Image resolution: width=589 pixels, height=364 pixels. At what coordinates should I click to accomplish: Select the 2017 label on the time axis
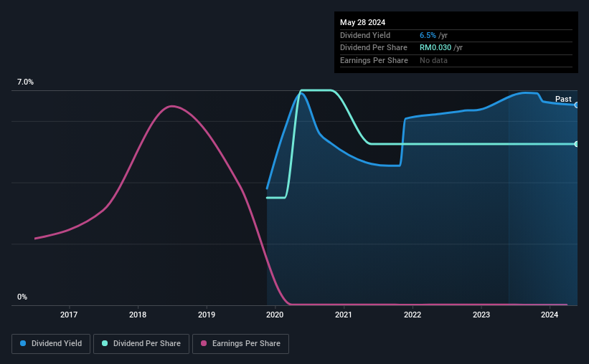[x=69, y=315]
